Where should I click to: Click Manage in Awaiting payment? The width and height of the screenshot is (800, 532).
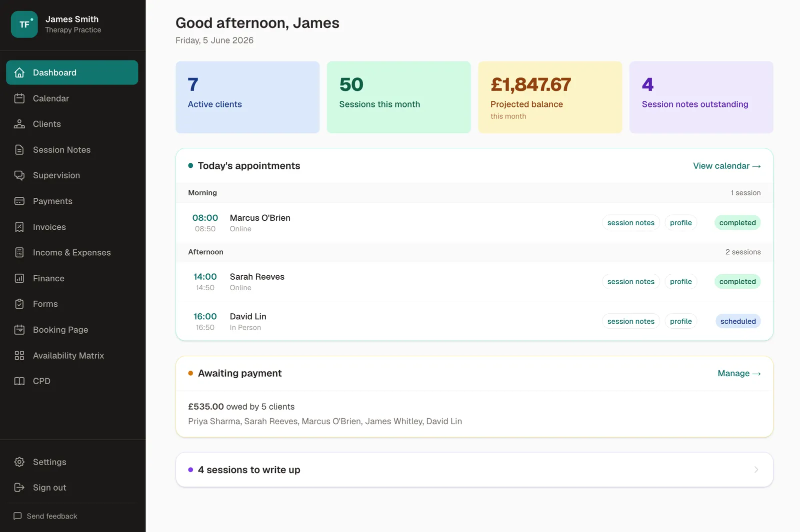739,374
